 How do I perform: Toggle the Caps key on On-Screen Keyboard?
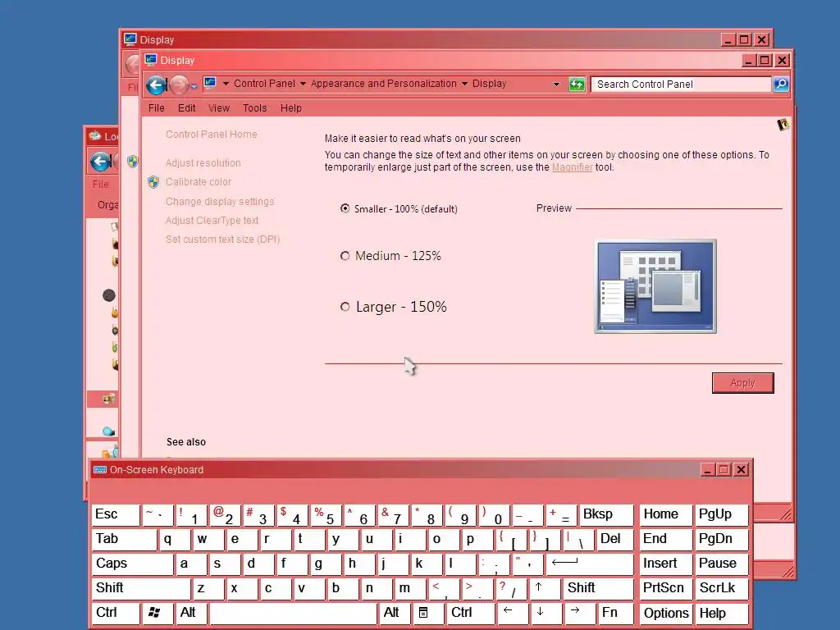132,564
